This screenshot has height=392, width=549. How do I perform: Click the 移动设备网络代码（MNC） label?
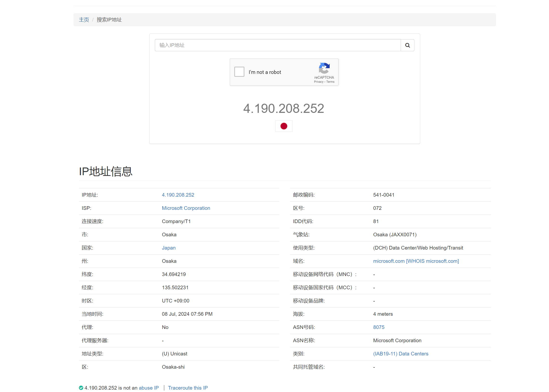[325, 274]
